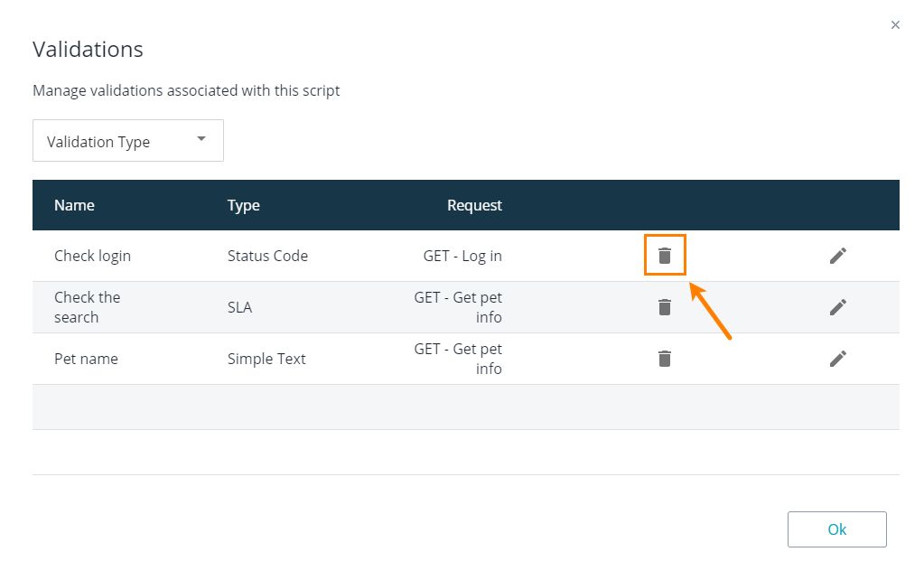Select the Check the search name cell
Image resolution: width=924 pixels, height=580 pixels.
[x=88, y=307]
